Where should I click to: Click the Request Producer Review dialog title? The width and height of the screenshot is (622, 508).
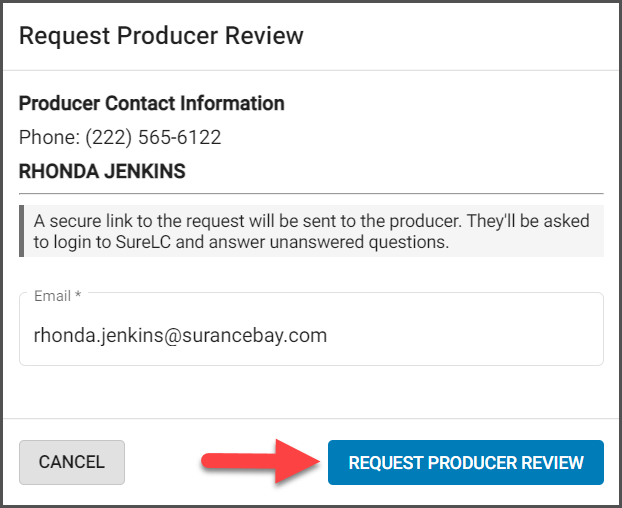tap(161, 36)
